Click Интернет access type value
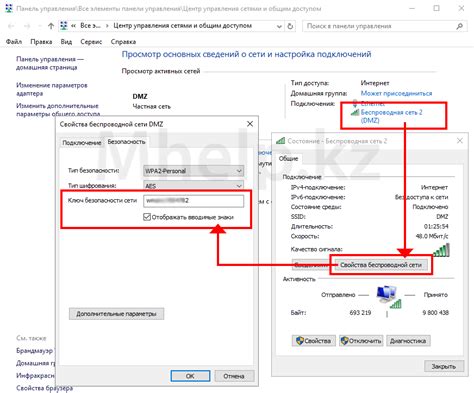 [x=375, y=83]
